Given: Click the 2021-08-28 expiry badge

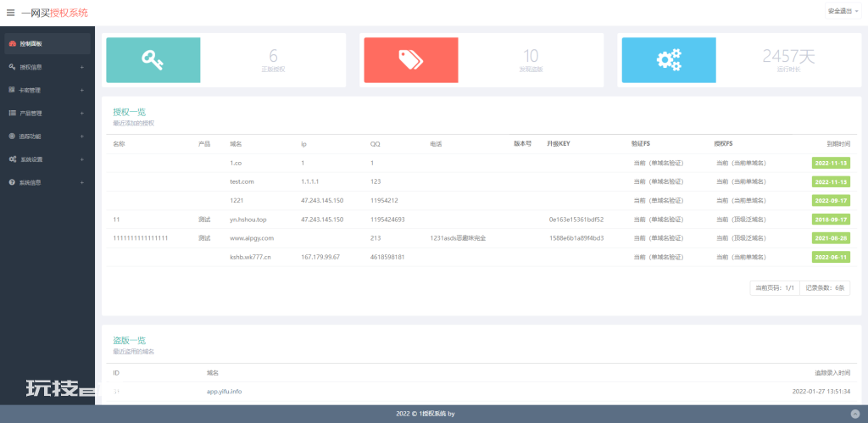Looking at the screenshot, I should click(x=831, y=238).
